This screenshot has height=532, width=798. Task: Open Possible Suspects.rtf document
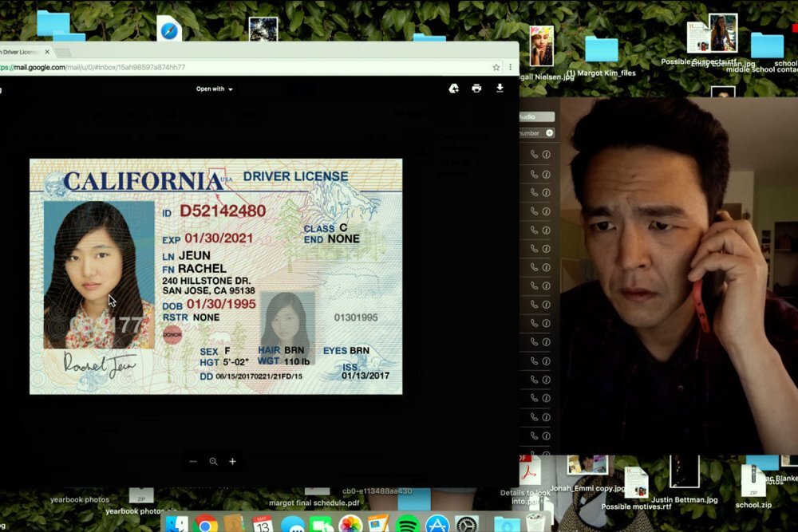(x=697, y=38)
